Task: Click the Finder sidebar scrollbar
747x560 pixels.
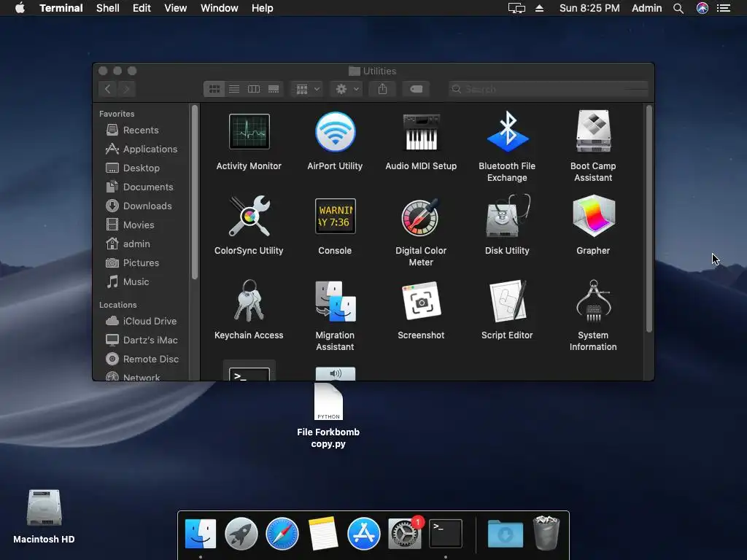Action: tap(194, 192)
